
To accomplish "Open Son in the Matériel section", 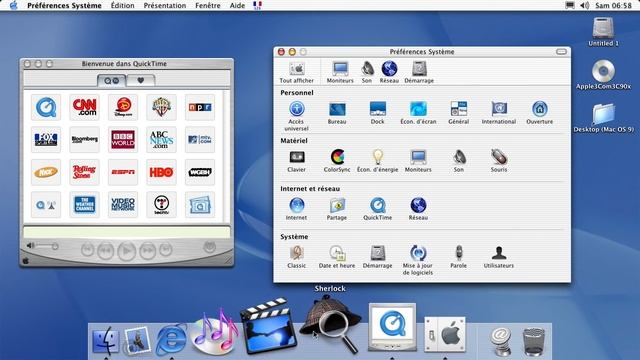I will coord(459,161).
